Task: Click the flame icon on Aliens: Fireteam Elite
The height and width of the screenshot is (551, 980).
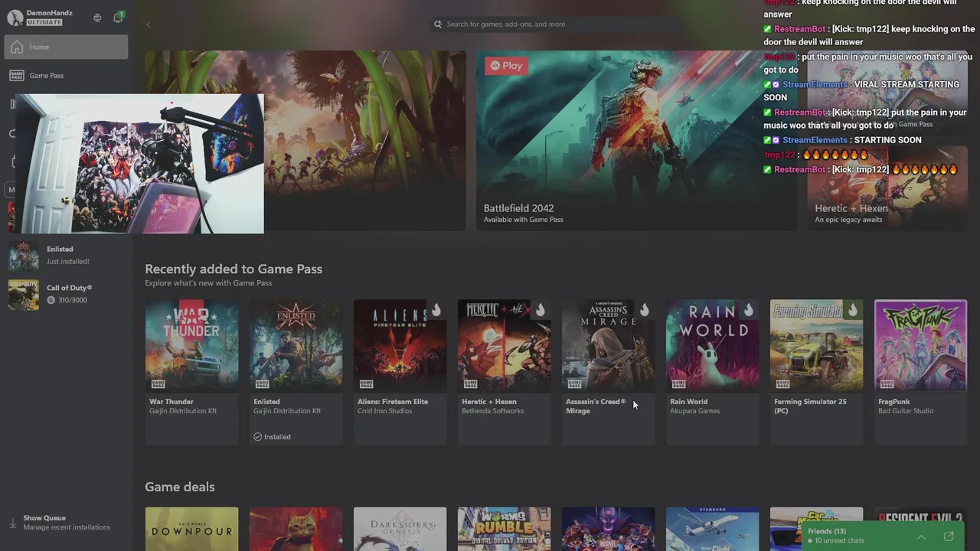Action: coord(436,309)
